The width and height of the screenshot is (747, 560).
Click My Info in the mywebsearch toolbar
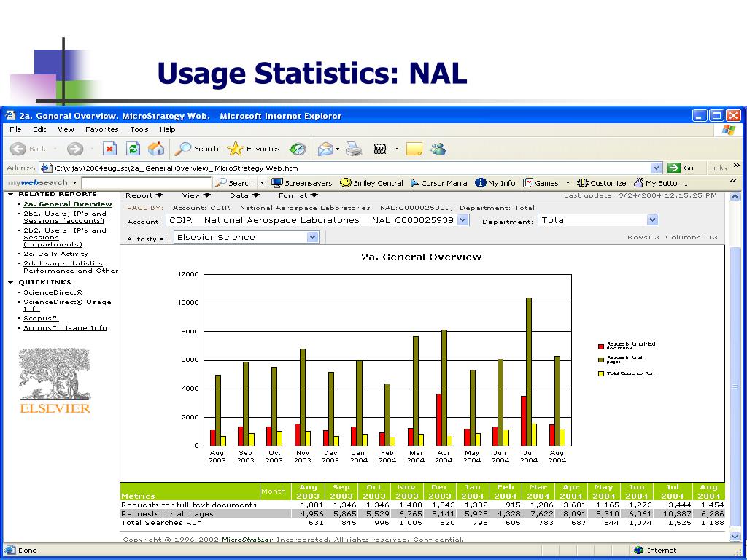(x=495, y=183)
